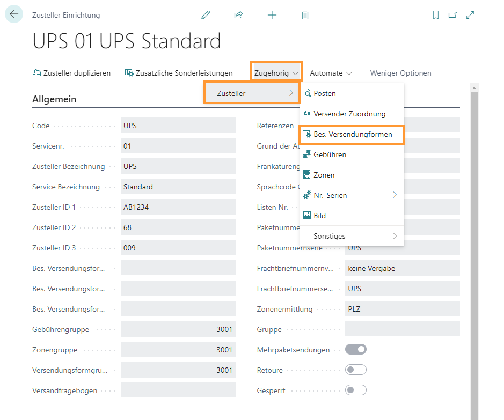The width and height of the screenshot is (504, 420).
Task: Expand the Sonstiges submenu arrow
Action: pyautogui.click(x=395, y=236)
